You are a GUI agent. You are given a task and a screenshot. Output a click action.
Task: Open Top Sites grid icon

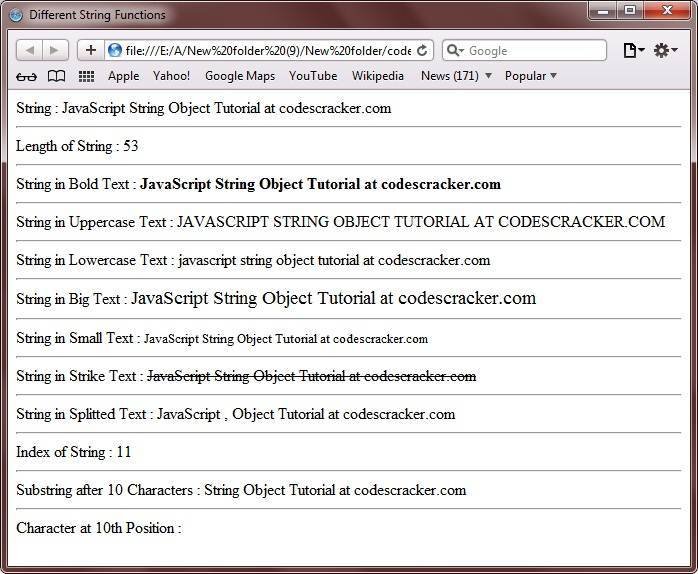86,77
